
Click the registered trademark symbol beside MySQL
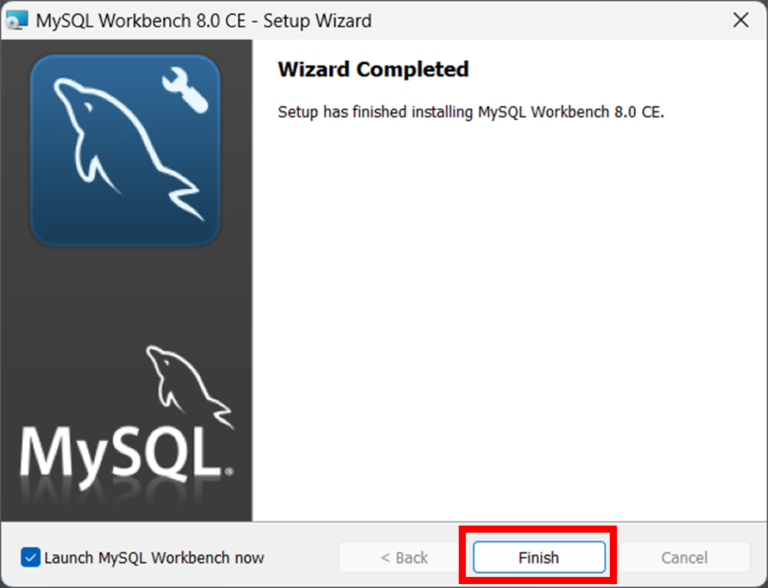(229, 470)
